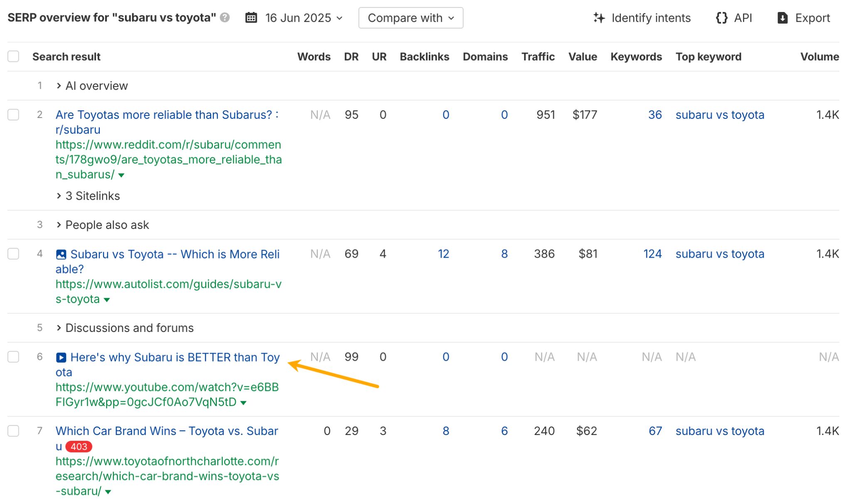The width and height of the screenshot is (851, 504).
Task: Check the select-all checkbox in the header
Action: point(13,56)
